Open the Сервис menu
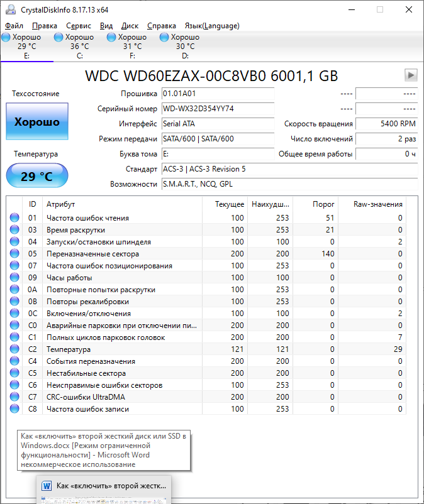Image resolution: width=424 pixels, height=504 pixels. (79, 26)
